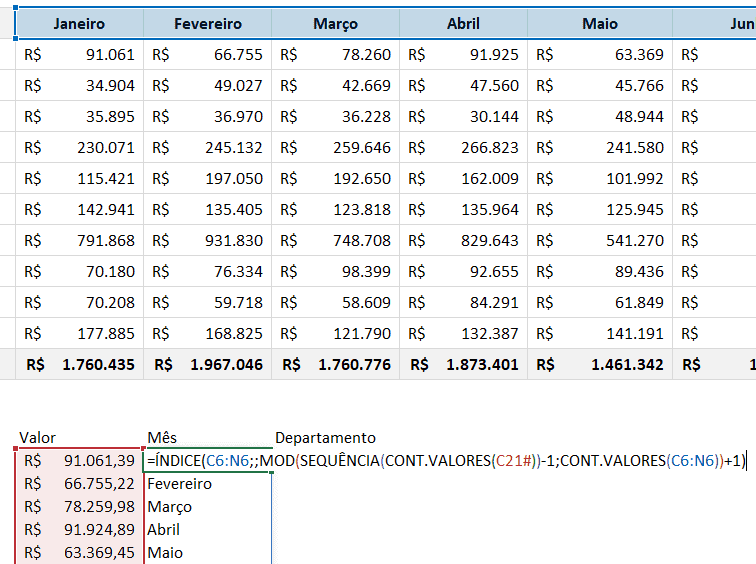Click the cell with value 241.580

coord(600,148)
